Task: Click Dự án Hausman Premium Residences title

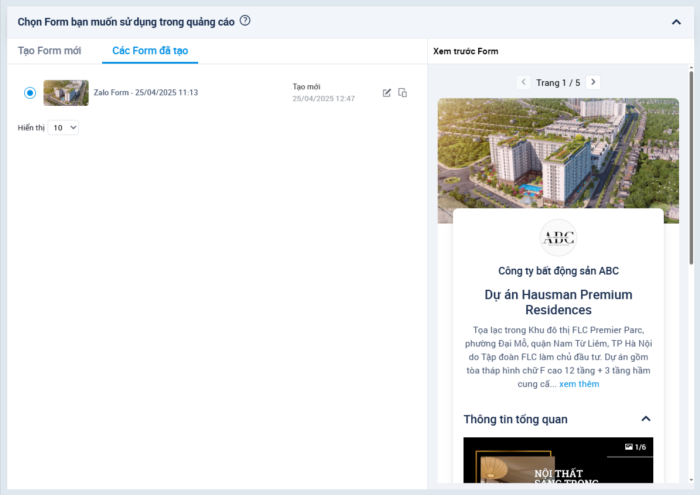Action: [x=558, y=302]
